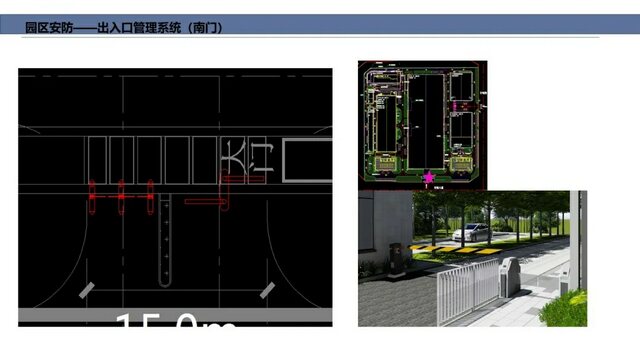The width and height of the screenshot is (640, 360).
Task: Click the right gray diagonal marker in CAD drawing
Action: 267,290
